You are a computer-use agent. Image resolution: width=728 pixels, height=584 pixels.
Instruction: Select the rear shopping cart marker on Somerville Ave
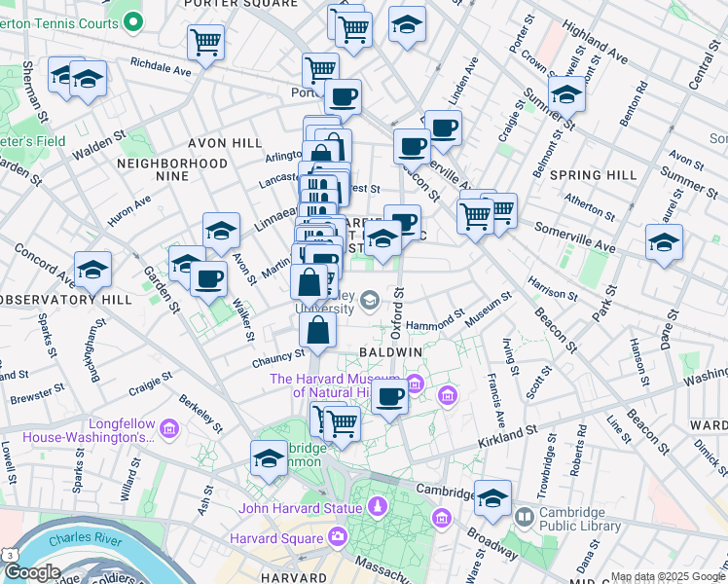503,211
